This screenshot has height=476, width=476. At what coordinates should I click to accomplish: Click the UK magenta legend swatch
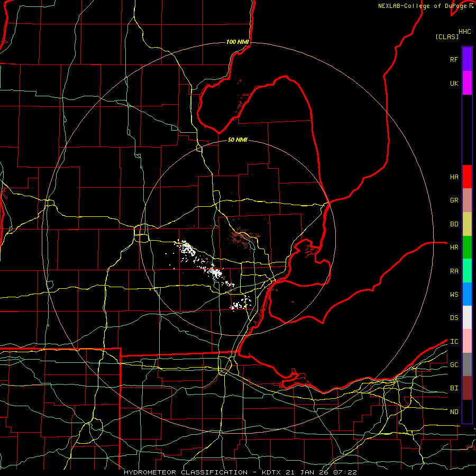(x=467, y=83)
